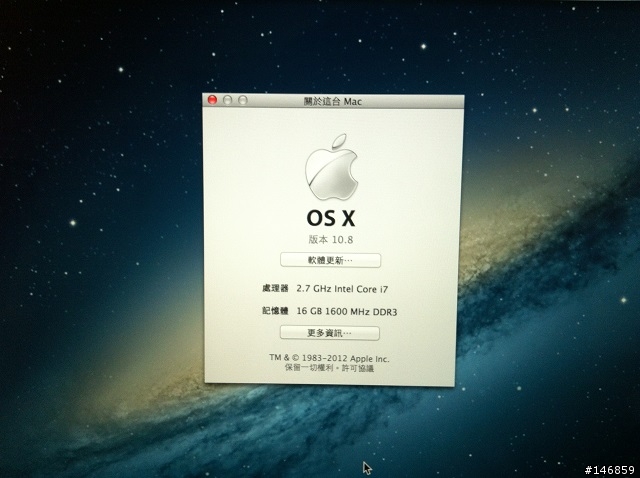Click the 處理器 processor label

tap(275, 289)
